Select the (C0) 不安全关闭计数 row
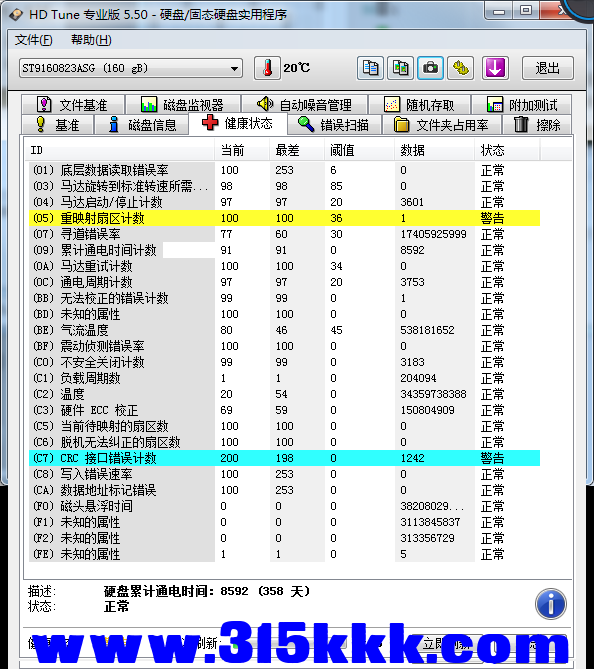 pos(284,362)
